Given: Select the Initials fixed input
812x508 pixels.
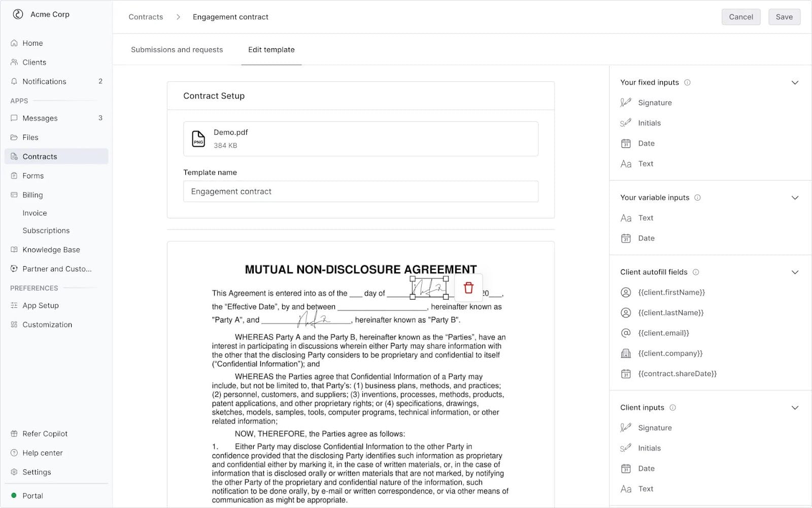Looking at the screenshot, I should click(649, 122).
